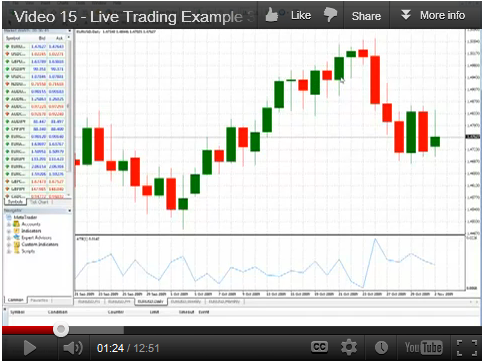
Task: Mute the video volume speaker icon
Action: click(x=73, y=348)
